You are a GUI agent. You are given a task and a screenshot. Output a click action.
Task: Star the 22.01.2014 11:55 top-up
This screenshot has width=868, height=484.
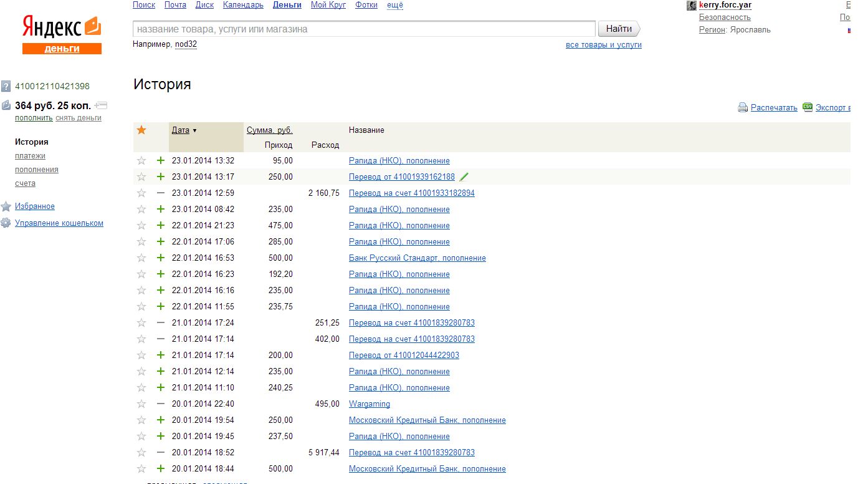[141, 306]
